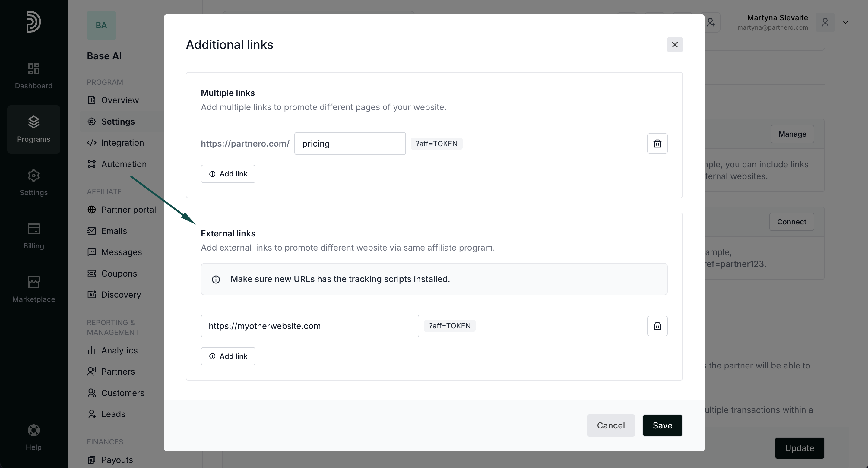The width and height of the screenshot is (868, 468).
Task: Delete the myotherwebsite.com external link
Action: (657, 326)
